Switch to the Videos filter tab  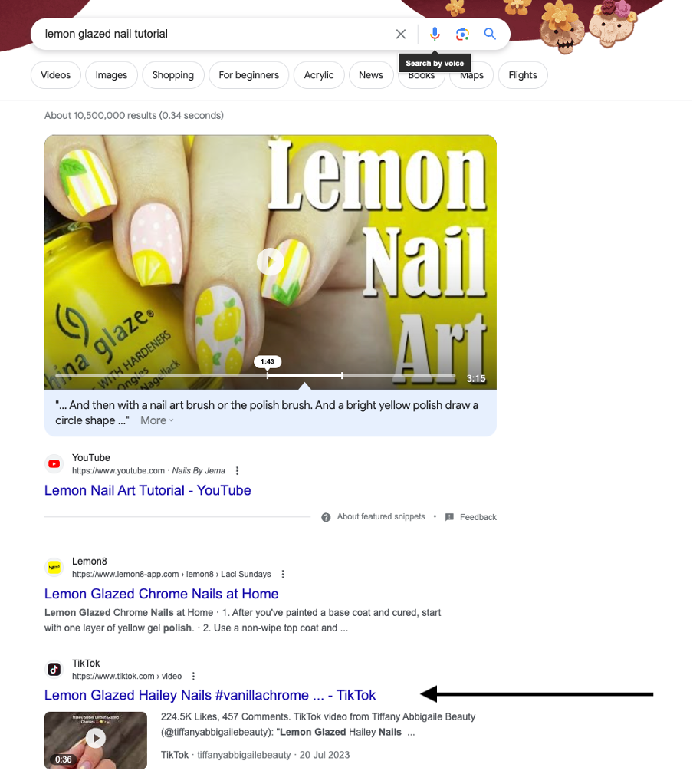55,75
